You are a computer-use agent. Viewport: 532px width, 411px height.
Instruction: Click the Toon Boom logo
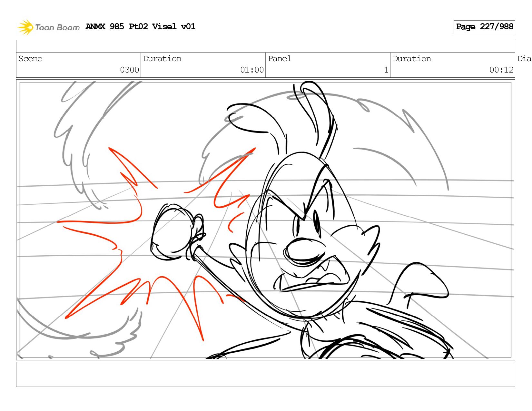(48, 27)
